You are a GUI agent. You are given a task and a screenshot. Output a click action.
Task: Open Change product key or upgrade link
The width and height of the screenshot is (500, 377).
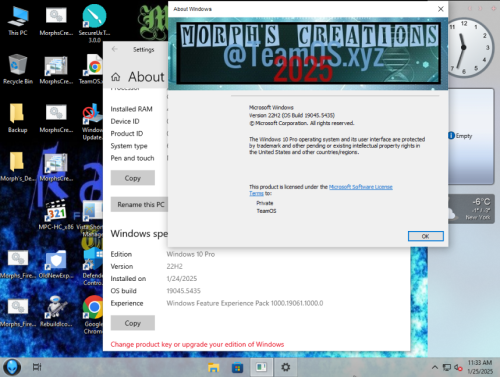coord(197,344)
